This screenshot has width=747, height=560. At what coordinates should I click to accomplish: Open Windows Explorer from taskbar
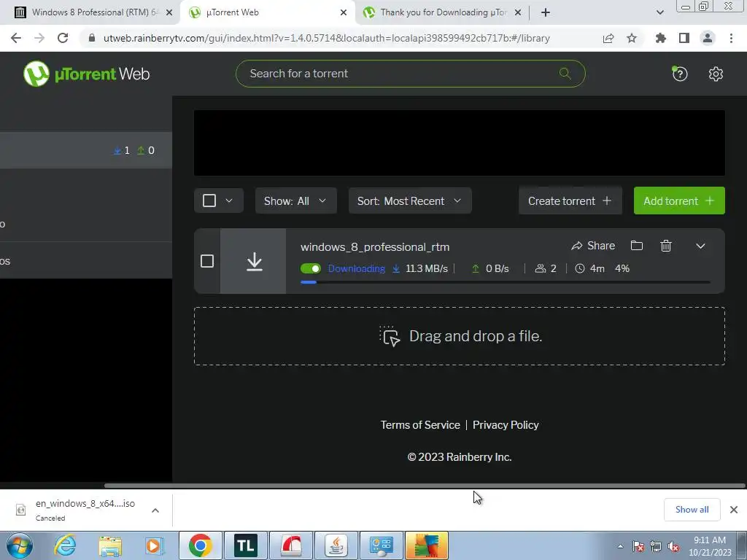110,545
